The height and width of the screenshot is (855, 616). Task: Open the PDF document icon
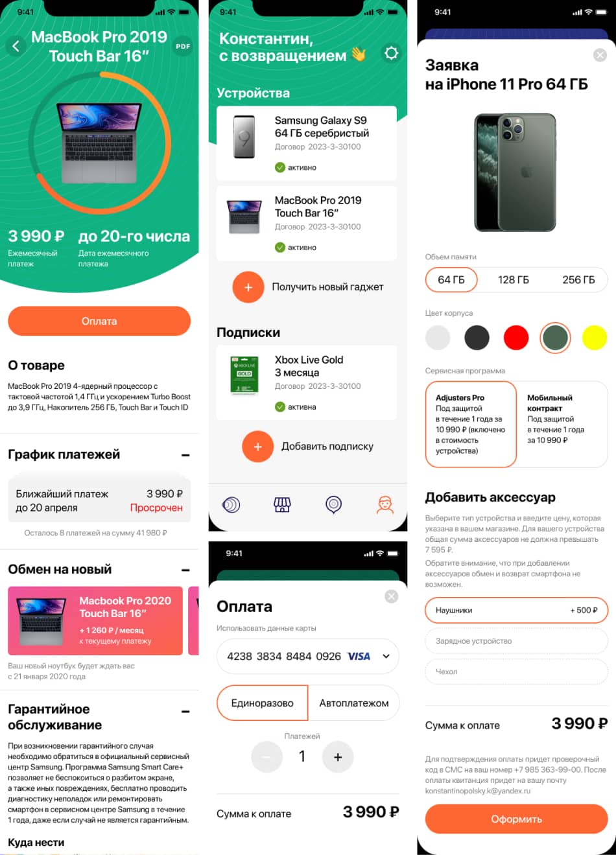point(183,46)
